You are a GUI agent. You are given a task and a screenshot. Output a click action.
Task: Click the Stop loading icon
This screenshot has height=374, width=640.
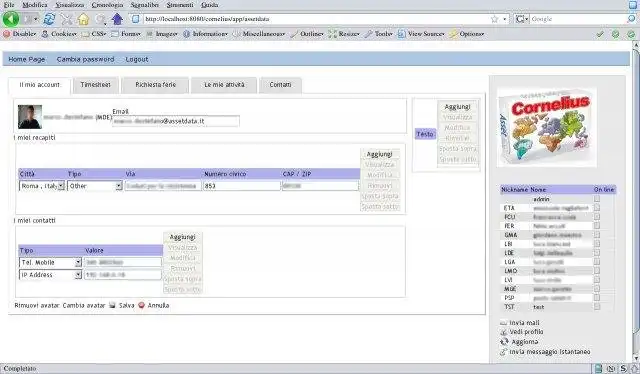[67, 19]
